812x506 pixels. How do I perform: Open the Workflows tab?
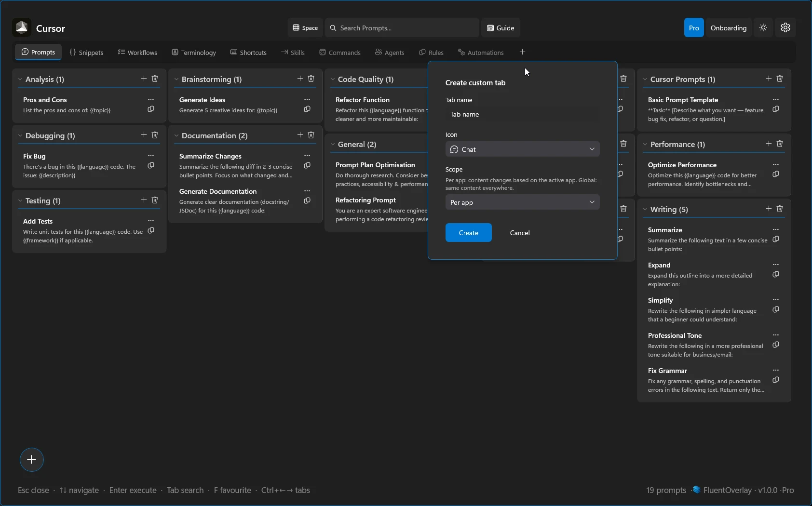coord(137,52)
